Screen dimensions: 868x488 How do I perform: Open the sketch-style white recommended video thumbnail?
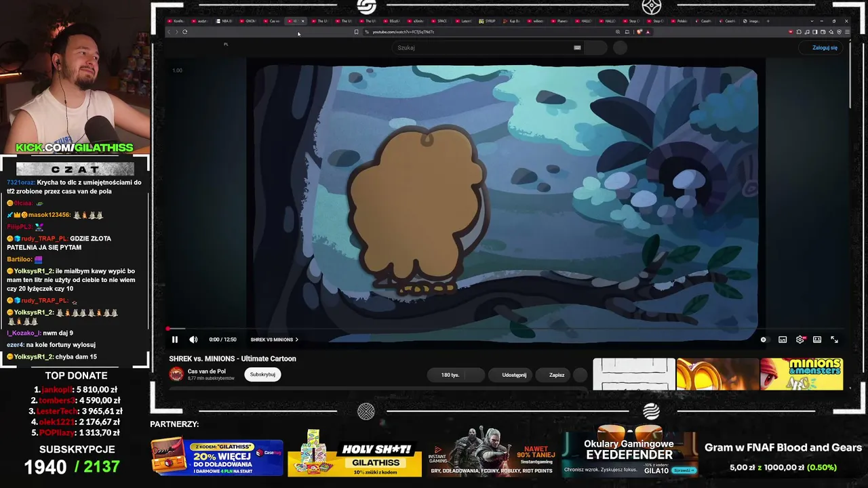coord(634,374)
